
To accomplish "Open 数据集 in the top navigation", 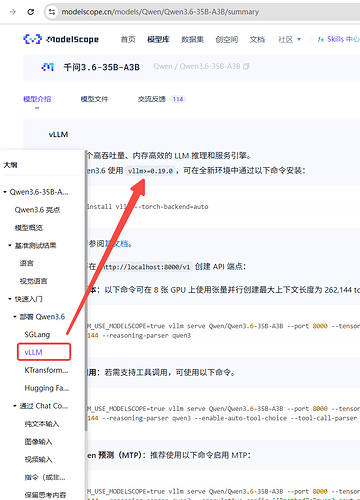I will click(x=192, y=39).
